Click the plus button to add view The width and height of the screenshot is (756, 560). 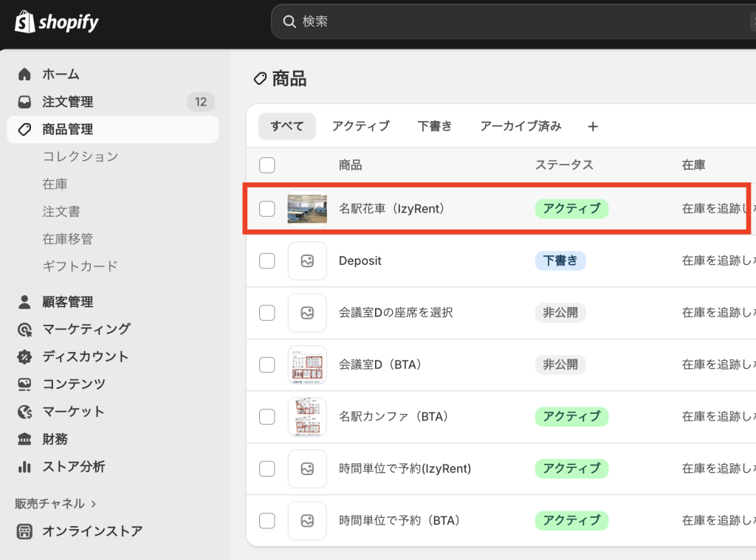point(592,127)
